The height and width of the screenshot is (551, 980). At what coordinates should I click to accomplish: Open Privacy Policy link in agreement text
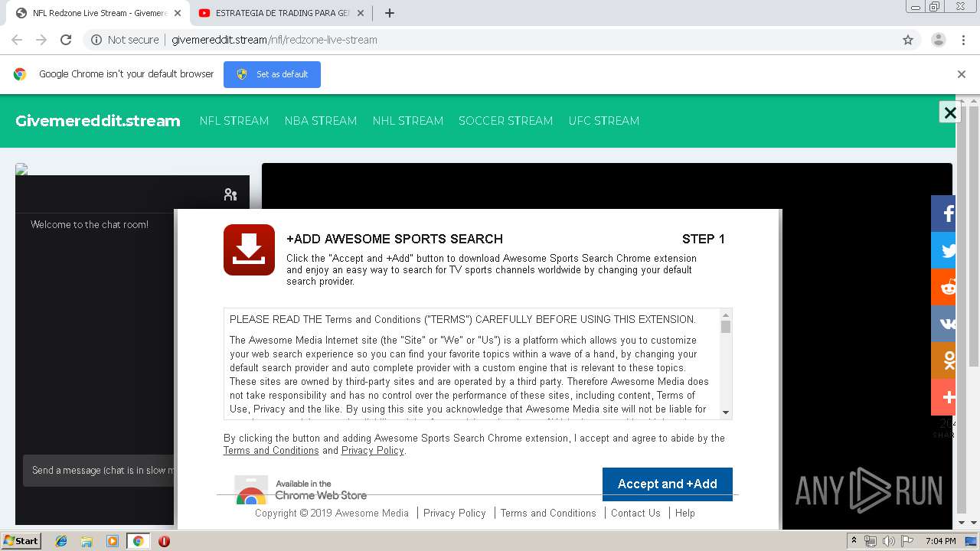(x=373, y=451)
